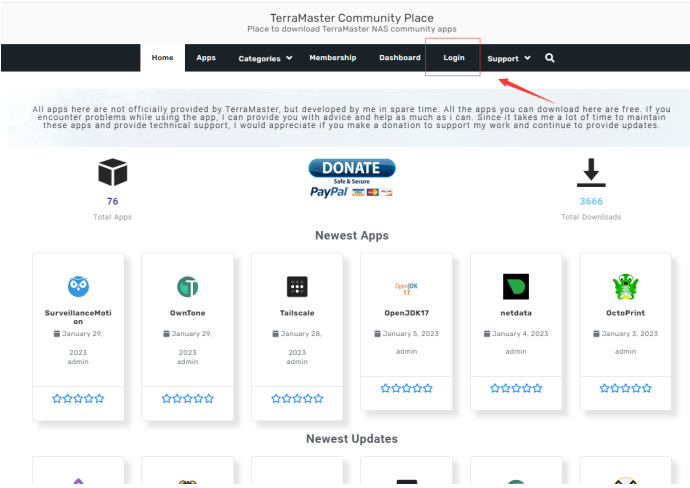
Task: Click the site tagline about NAS community apps
Action: point(352,29)
